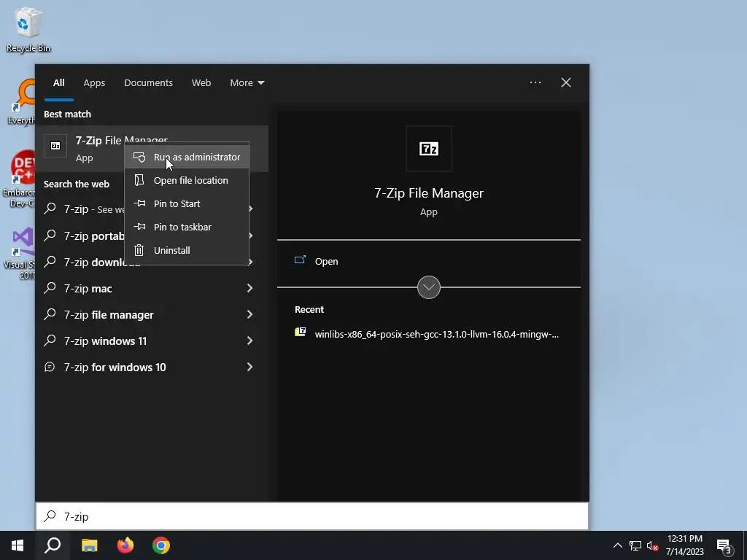
Task: Choose Open file location menu entry
Action: [x=186, y=181]
